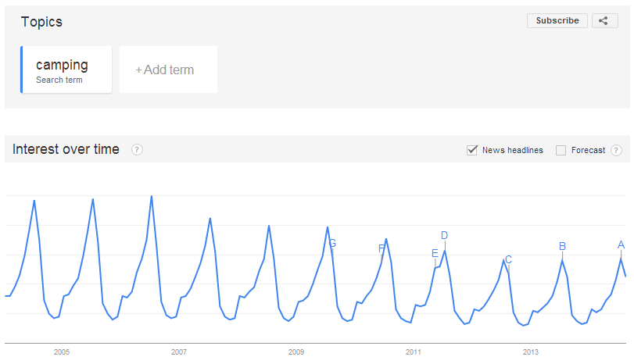
Task: Click the share icon button
Action: (x=604, y=20)
